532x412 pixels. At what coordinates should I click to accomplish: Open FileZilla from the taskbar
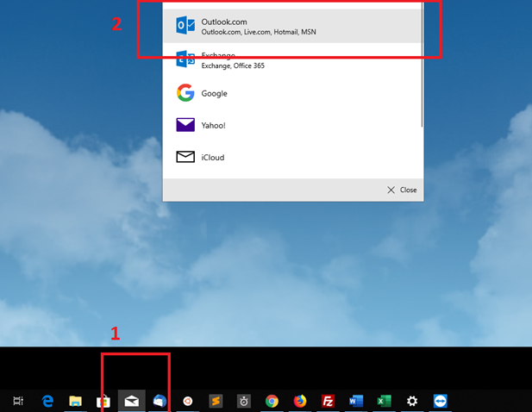click(x=329, y=401)
